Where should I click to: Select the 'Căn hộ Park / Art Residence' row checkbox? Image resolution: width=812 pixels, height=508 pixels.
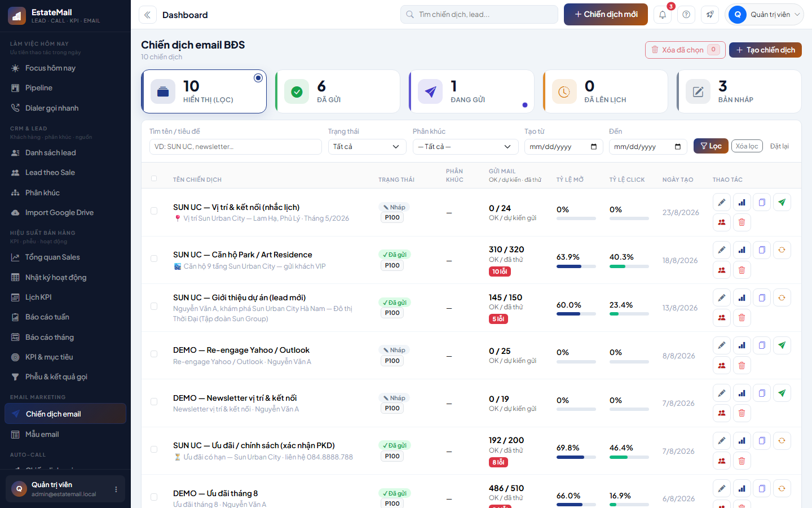click(x=154, y=259)
